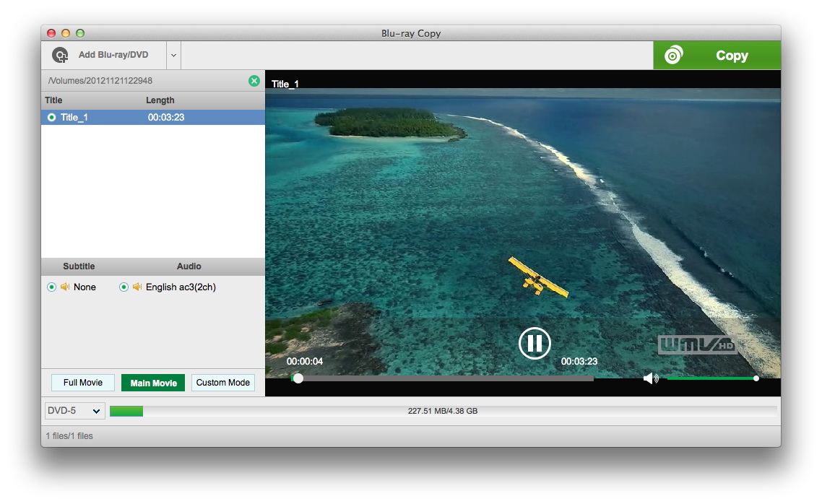822x504 pixels.
Task: Switch to Custom Mode
Action: [x=222, y=383]
